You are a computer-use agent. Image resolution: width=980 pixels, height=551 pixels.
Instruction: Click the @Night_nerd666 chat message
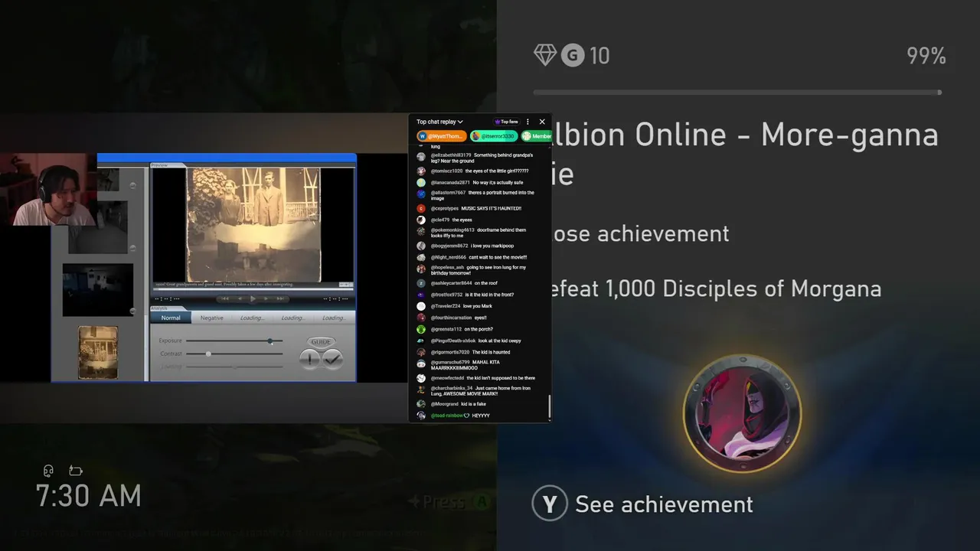479,257
